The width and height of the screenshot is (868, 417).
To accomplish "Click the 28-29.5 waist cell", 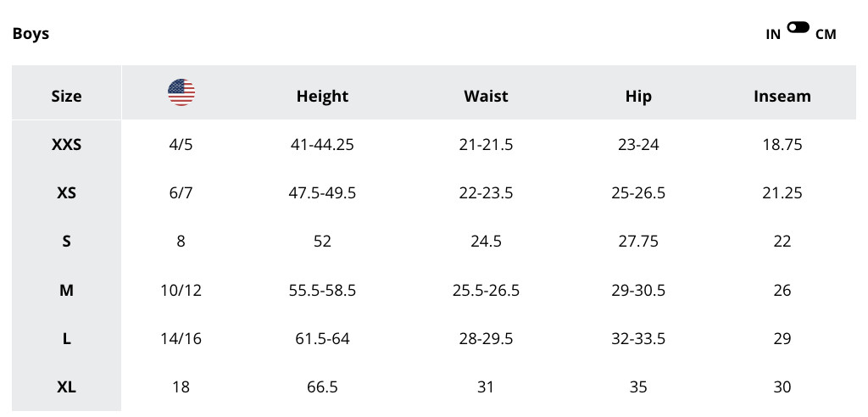I will pos(486,339).
